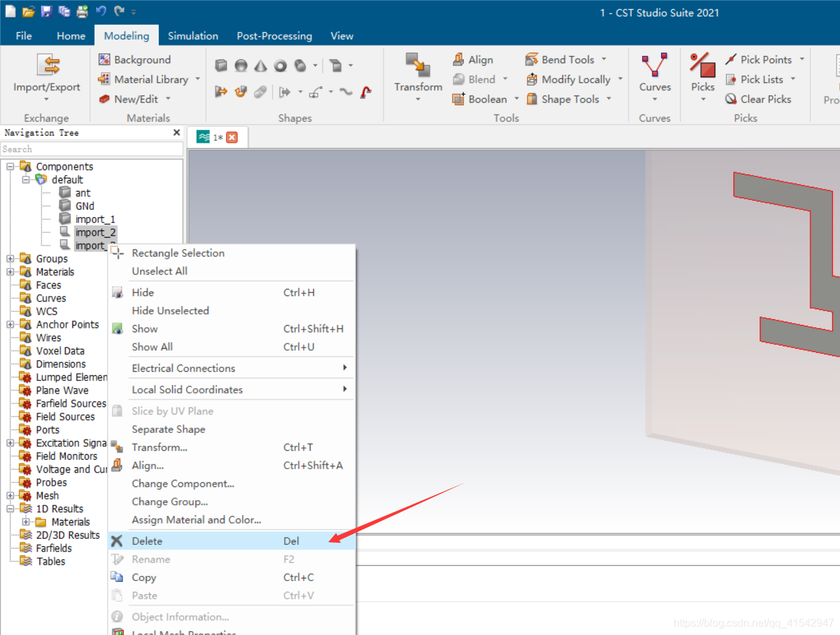Close the document tab named 1*

coord(232,138)
